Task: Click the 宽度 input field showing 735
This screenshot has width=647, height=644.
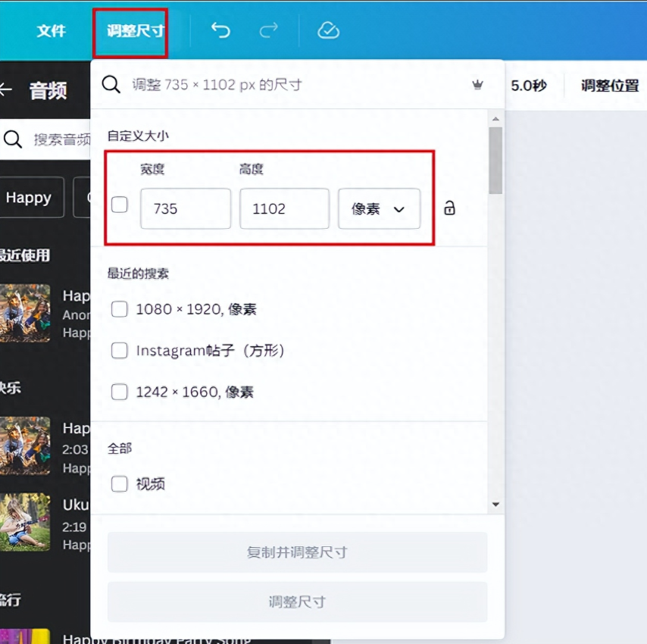Action: [186, 209]
